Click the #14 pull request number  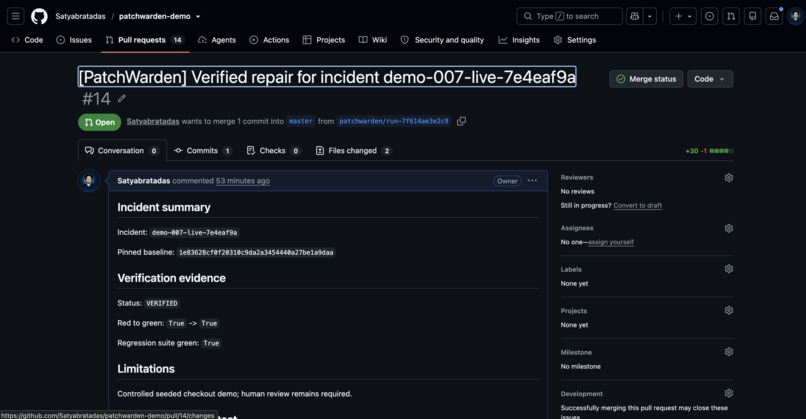click(96, 99)
